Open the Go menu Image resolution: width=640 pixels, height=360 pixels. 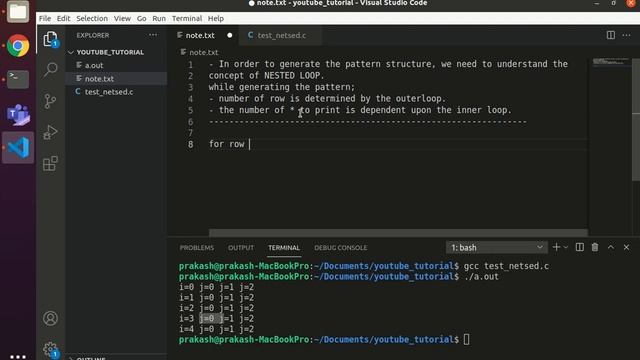point(141,18)
